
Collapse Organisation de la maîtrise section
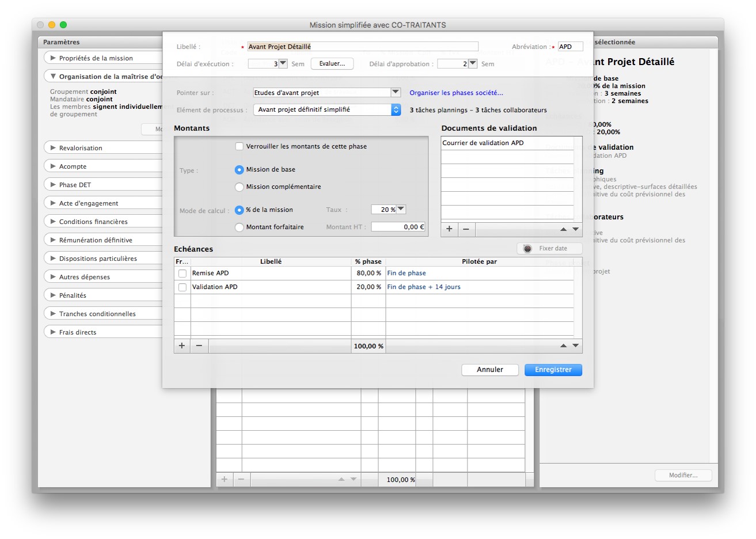53,77
